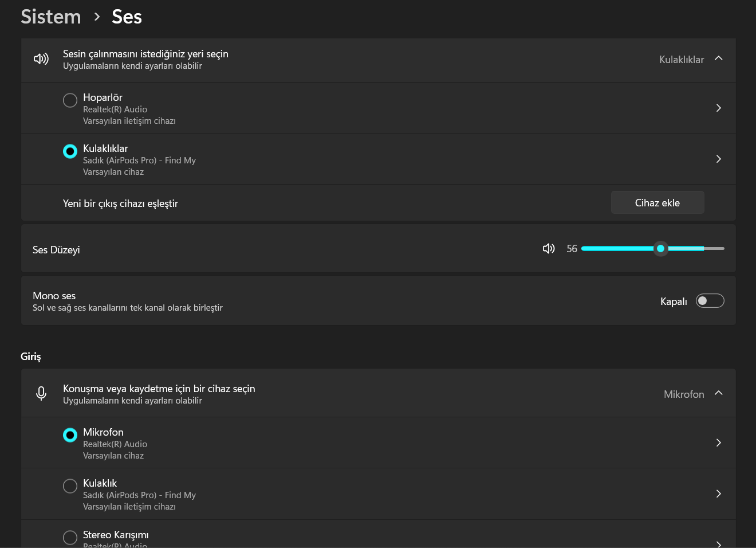756x548 pixels.
Task: Open Hoparlör device properties chevron
Action: coord(718,108)
